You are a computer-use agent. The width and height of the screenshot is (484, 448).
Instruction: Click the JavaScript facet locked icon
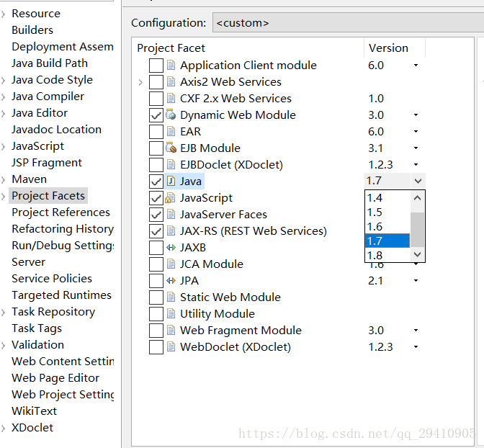171,197
